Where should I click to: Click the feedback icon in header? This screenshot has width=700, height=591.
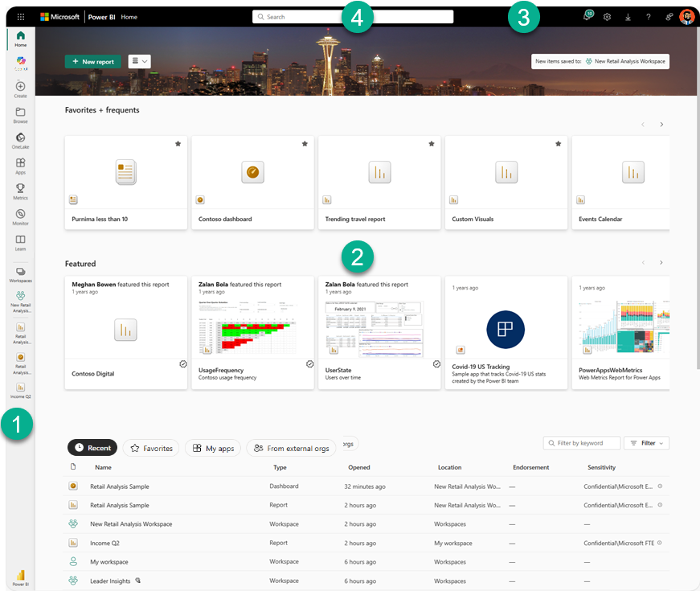pos(669,17)
